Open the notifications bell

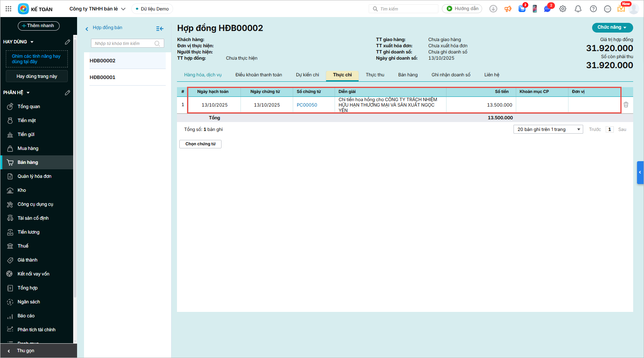point(578,9)
